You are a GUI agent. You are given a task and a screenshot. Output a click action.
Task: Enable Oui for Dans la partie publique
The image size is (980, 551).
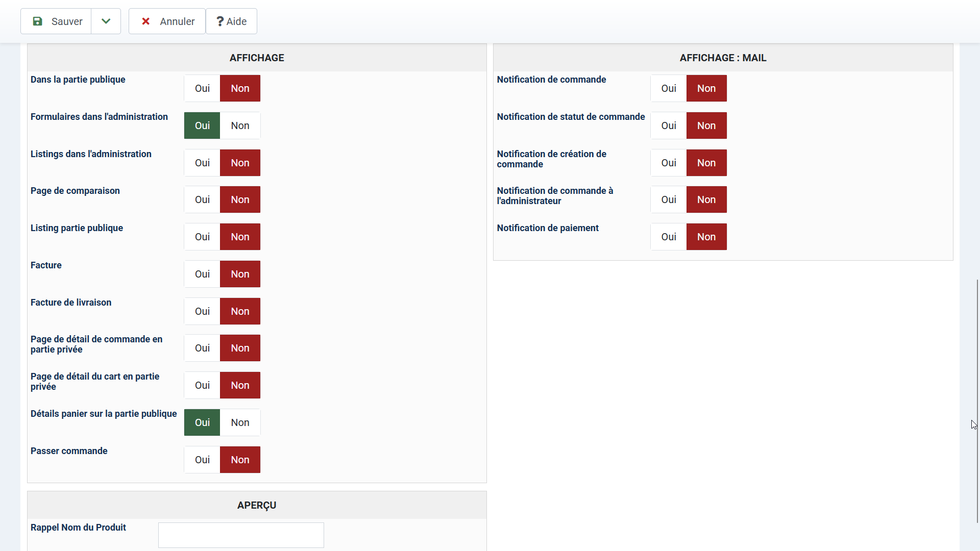(202, 88)
